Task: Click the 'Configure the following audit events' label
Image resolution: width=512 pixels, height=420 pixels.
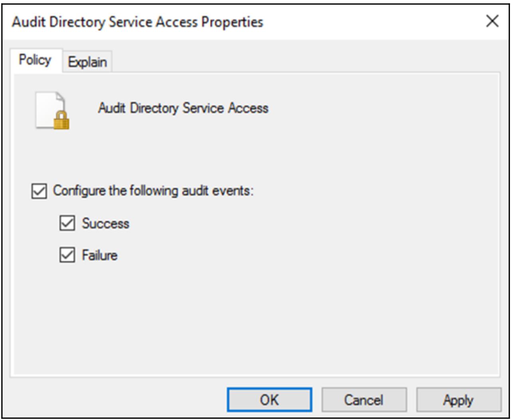Action: (153, 191)
